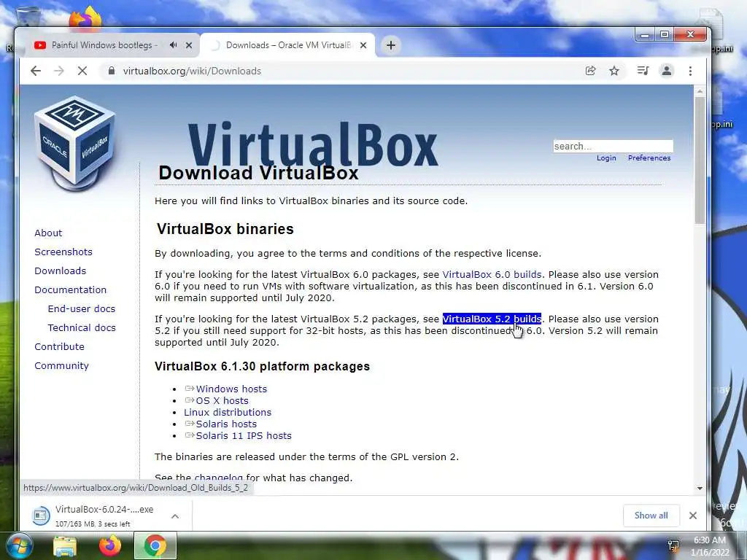Open Screenshots in the sidebar
This screenshot has width=747, height=560.
63,252
